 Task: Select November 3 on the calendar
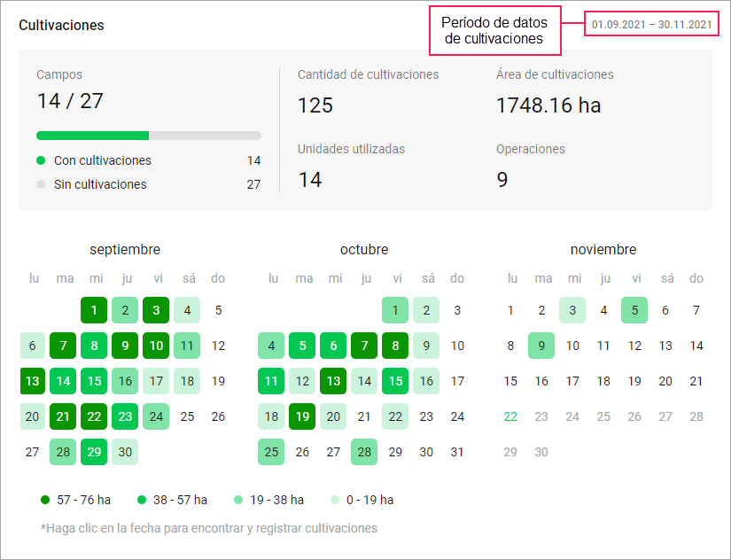tap(572, 311)
